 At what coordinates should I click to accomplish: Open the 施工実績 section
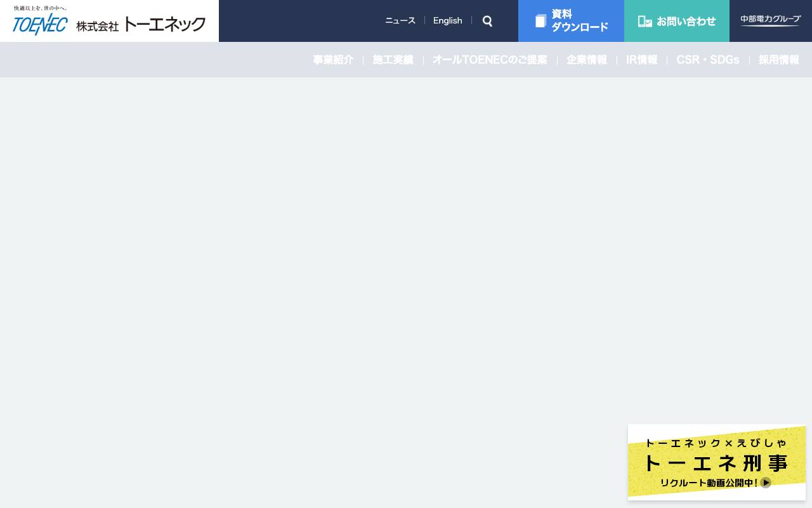(x=393, y=60)
